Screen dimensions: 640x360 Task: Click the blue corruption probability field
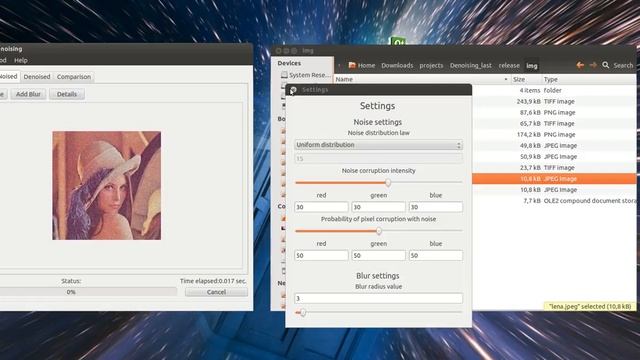(x=436, y=255)
